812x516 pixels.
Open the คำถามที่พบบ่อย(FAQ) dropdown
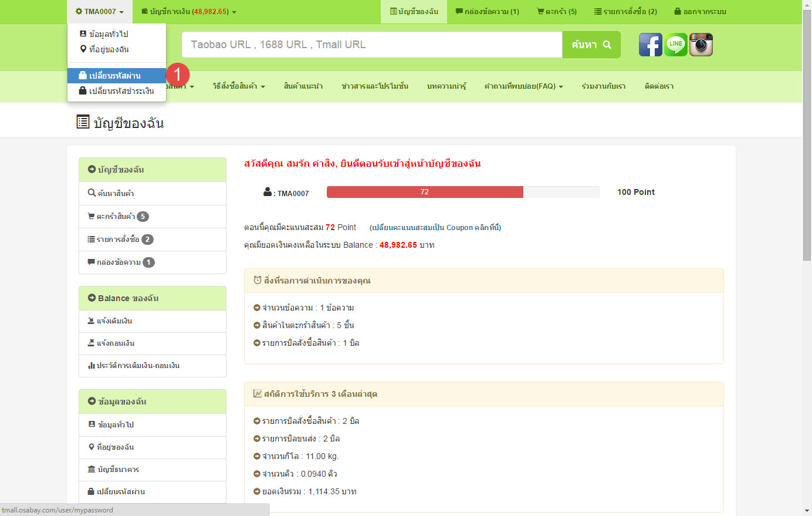[523, 86]
